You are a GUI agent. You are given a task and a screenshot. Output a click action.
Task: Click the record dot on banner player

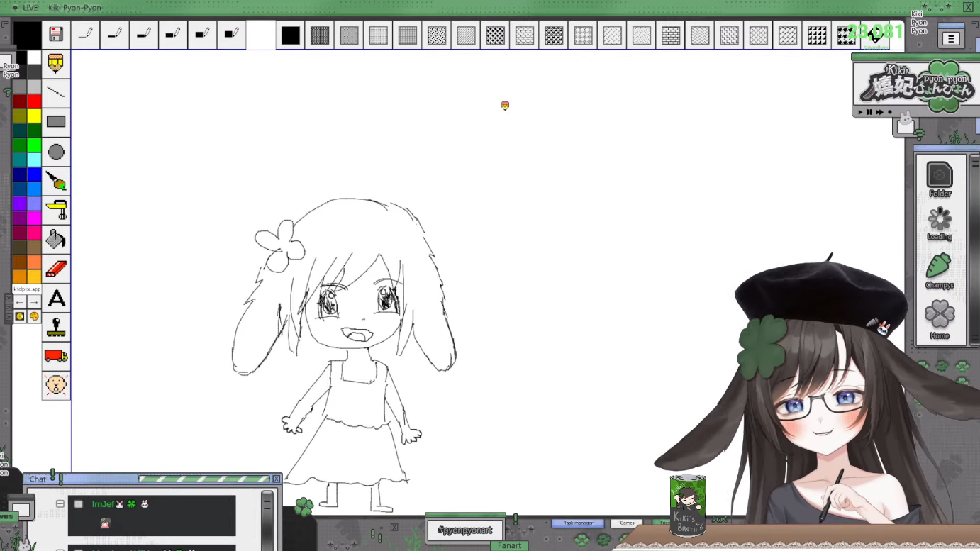click(x=890, y=112)
